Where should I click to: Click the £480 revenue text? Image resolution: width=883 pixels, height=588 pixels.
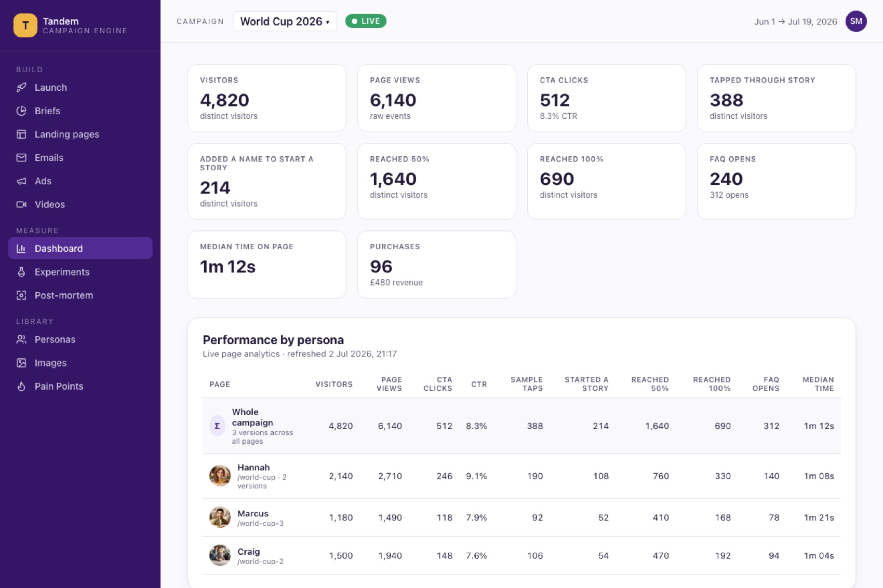point(396,283)
